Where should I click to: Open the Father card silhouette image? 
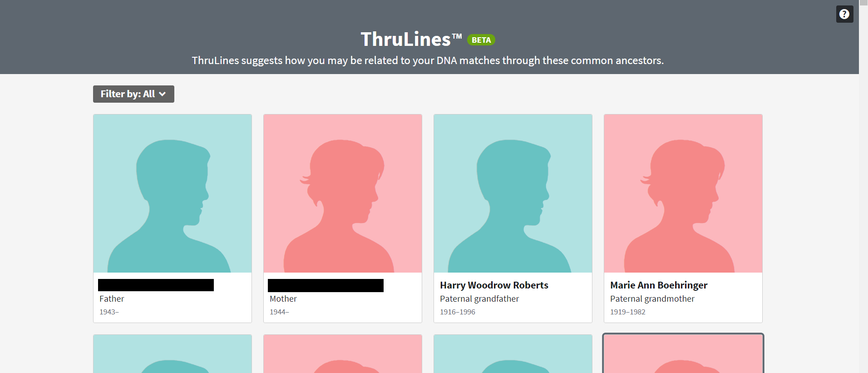[x=173, y=194]
